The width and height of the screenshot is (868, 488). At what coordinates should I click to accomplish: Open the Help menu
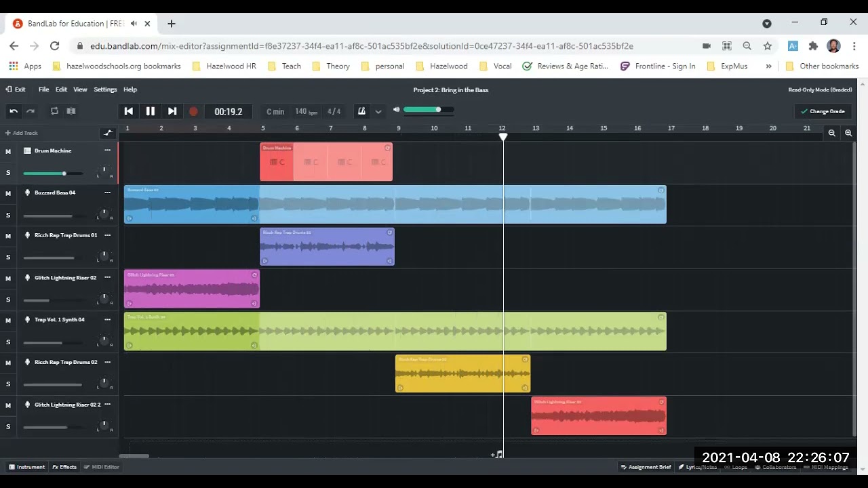[130, 89]
